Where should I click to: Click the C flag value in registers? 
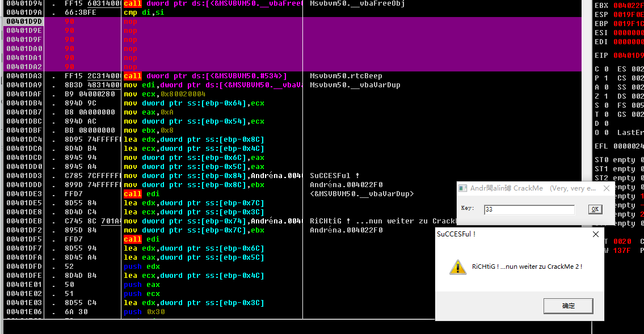pos(607,69)
